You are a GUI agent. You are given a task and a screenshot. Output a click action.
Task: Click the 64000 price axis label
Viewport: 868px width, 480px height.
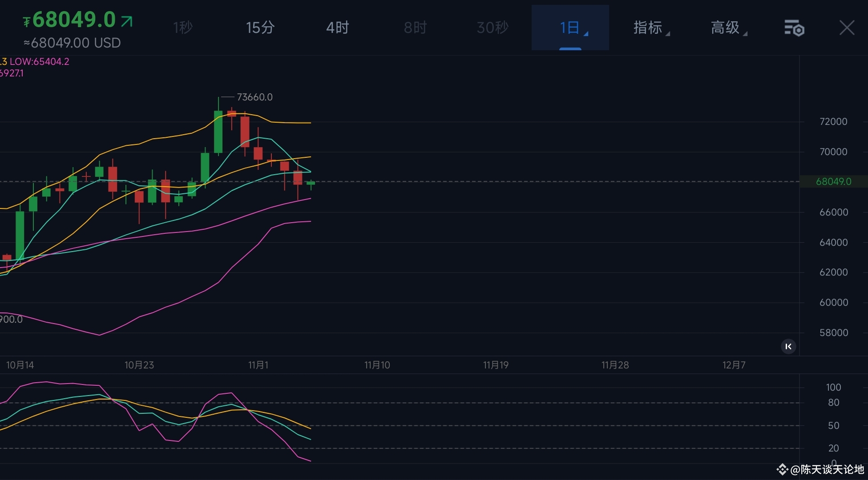[x=833, y=243]
